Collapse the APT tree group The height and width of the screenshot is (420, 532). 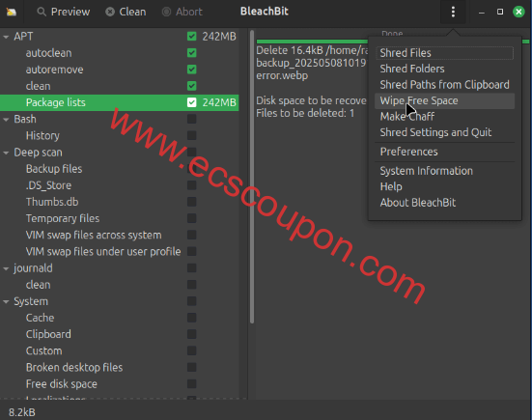tap(6, 37)
